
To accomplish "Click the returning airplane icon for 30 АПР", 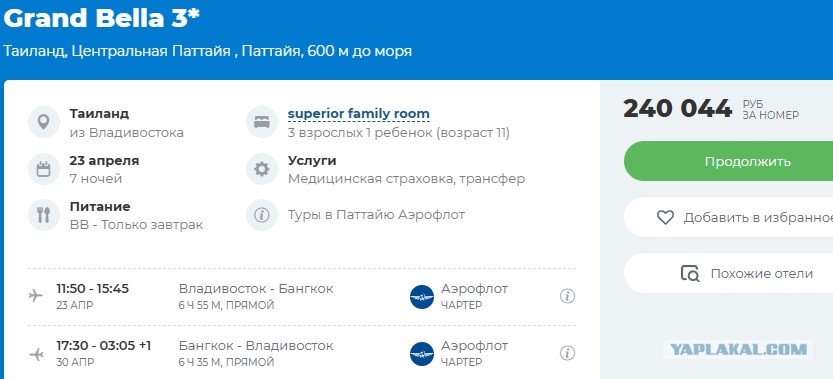I will pos(36,353).
